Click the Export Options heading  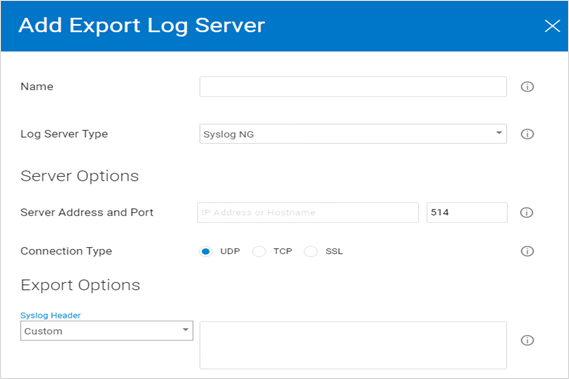click(x=80, y=285)
